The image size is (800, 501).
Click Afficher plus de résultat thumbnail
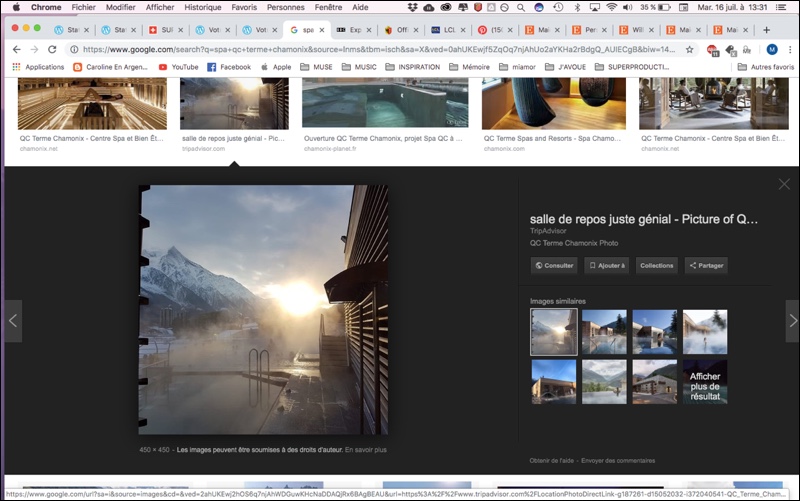point(704,382)
